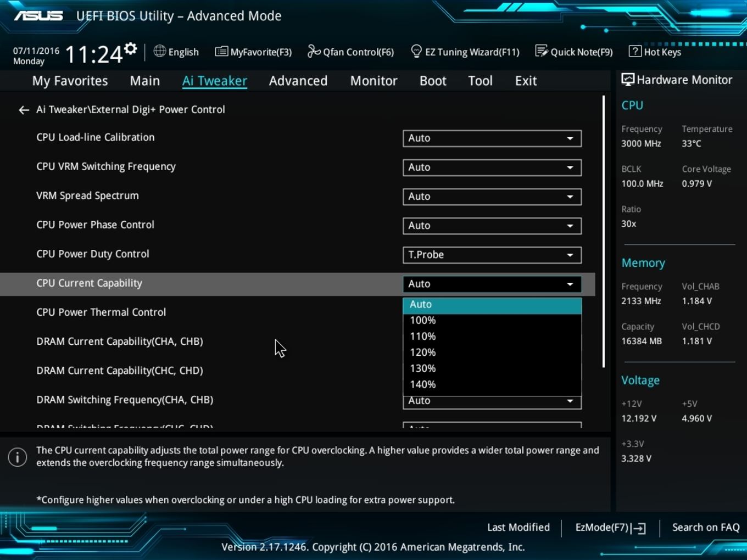Switch to the Main tab

coord(145,81)
